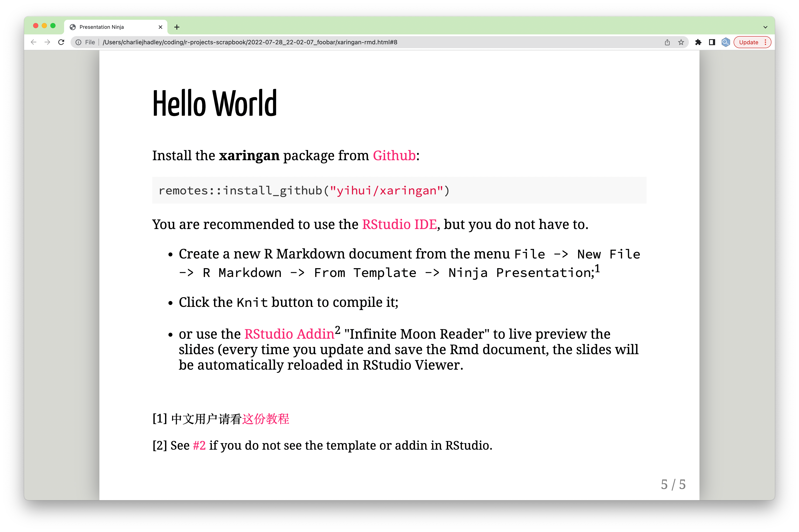Click the macOS window close button
The height and width of the screenshot is (532, 799).
pos(36,26)
